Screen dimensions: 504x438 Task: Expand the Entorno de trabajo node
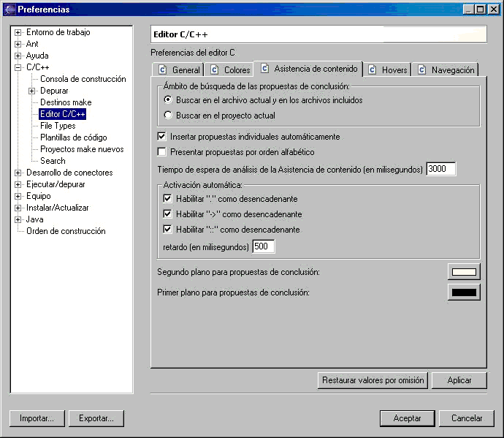18,32
